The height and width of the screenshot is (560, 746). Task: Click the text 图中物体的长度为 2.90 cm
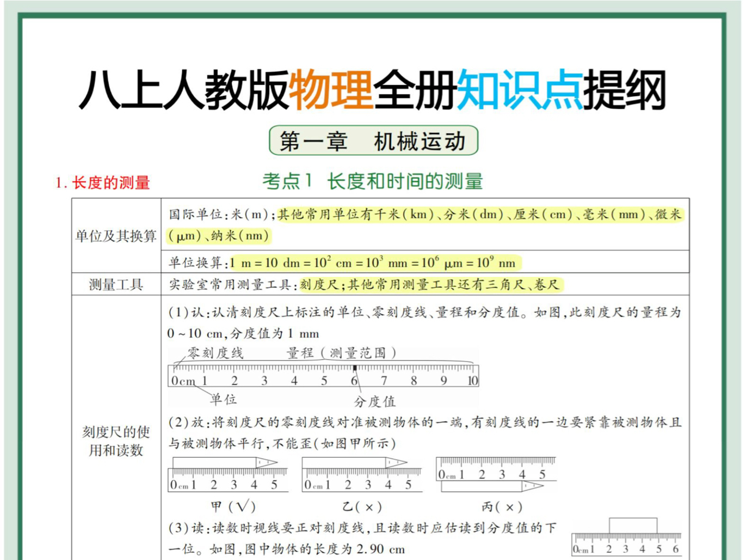click(325, 549)
